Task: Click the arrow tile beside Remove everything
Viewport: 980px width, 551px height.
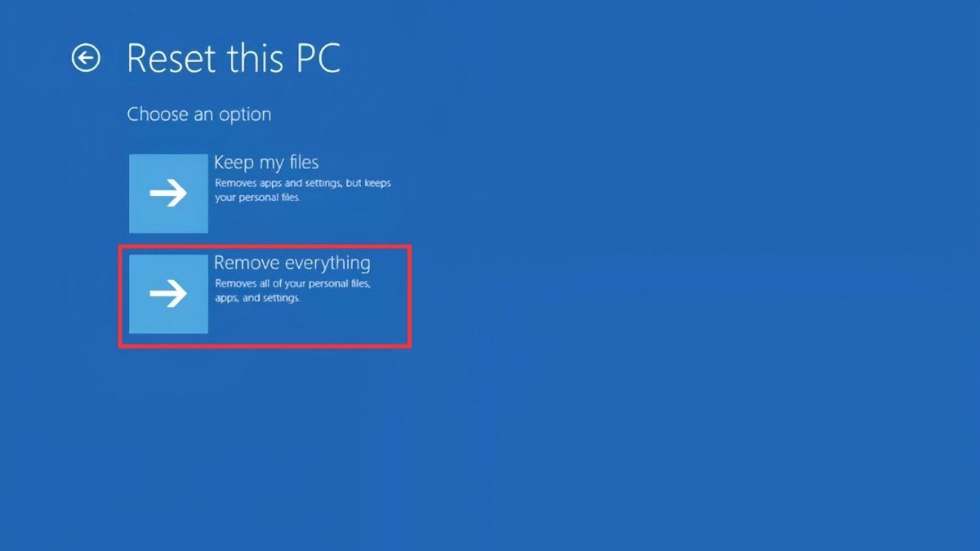Action: [x=169, y=294]
